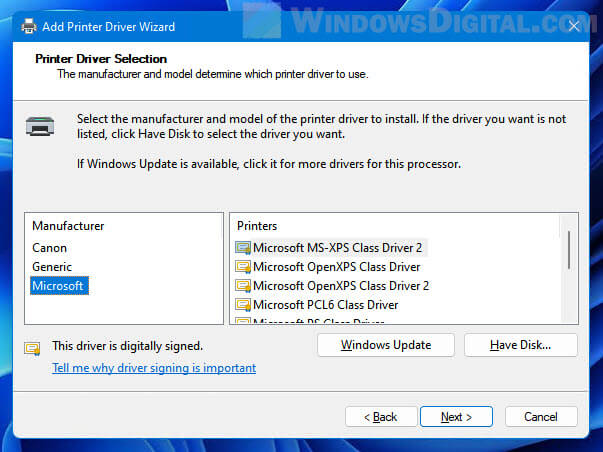Go back with the Back button

[381, 417]
